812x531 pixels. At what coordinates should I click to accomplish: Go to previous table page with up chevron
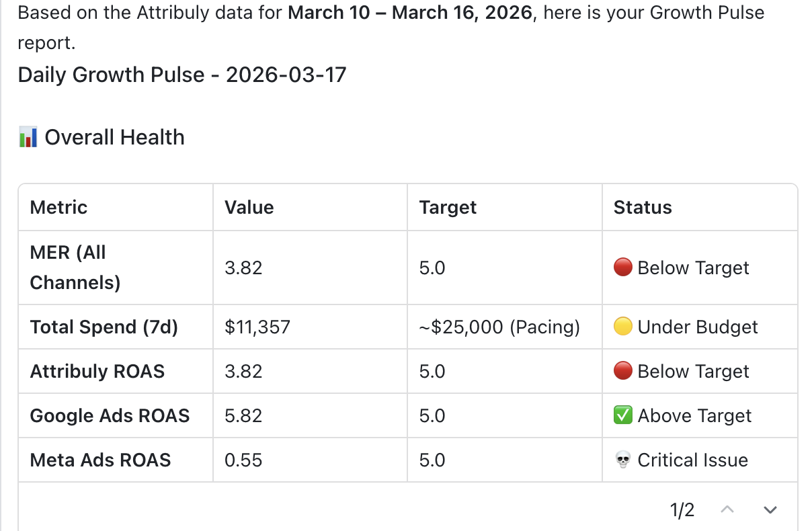pyautogui.click(x=727, y=510)
